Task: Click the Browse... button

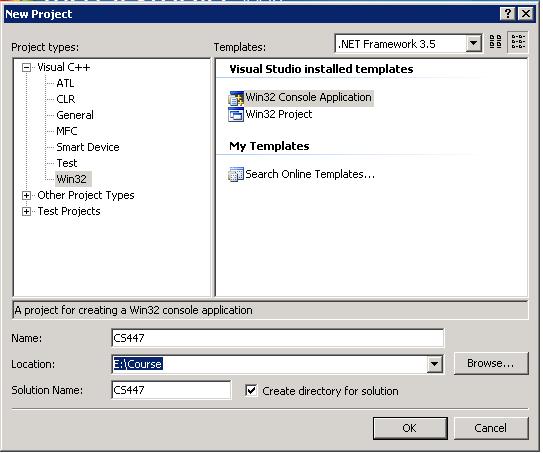Action: 490,363
